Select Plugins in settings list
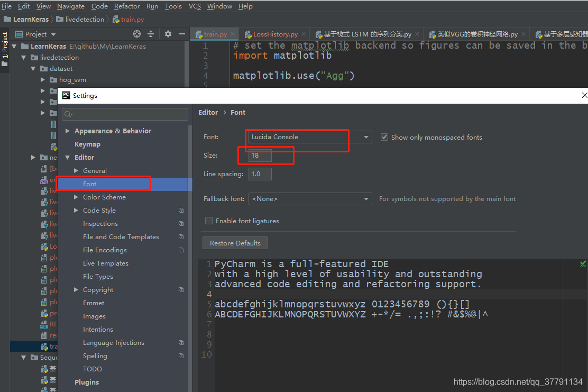The image size is (588, 392). pos(87,382)
